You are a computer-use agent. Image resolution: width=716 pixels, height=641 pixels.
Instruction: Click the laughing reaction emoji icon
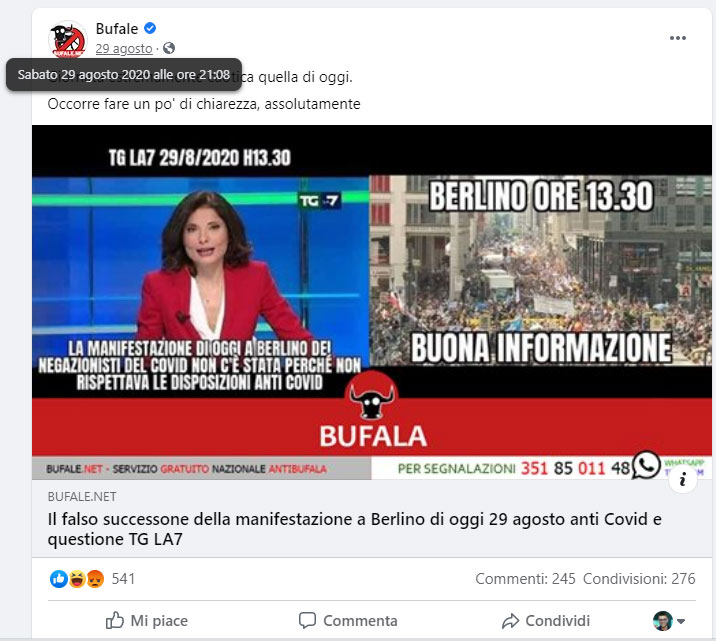77,579
